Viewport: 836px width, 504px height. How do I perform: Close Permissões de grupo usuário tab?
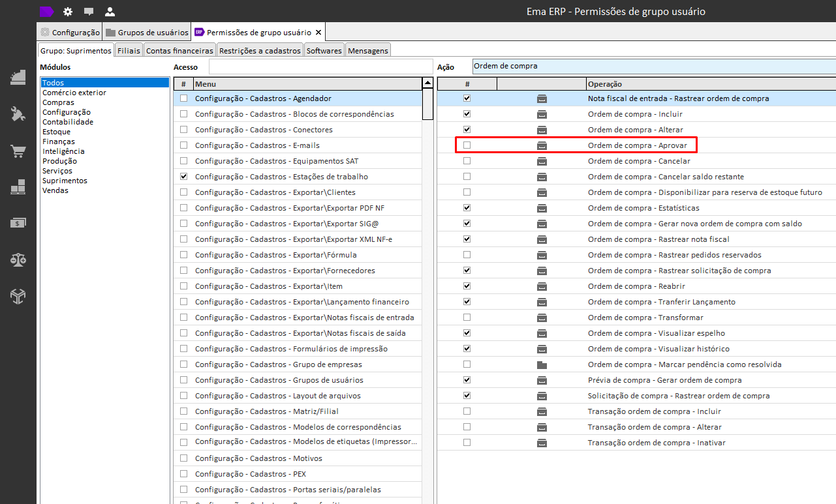(x=318, y=32)
